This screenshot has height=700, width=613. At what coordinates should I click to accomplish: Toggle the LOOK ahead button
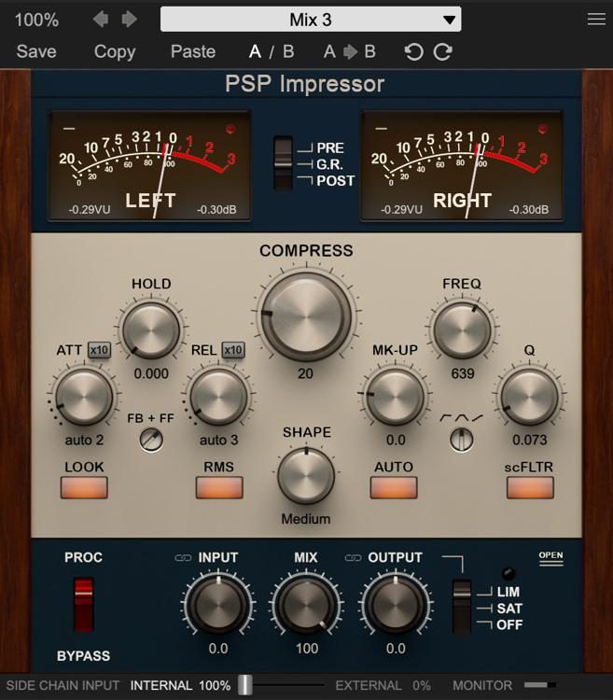click(85, 487)
